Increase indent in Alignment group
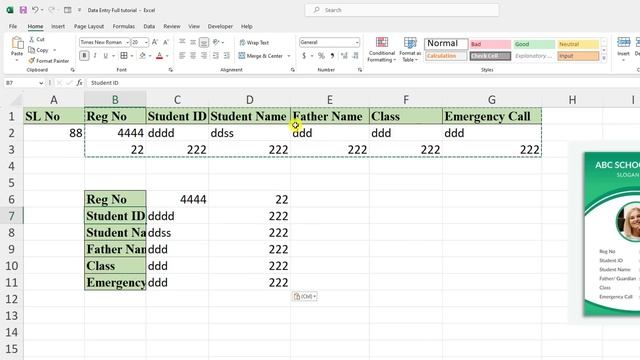 pyautogui.click(x=227, y=55)
